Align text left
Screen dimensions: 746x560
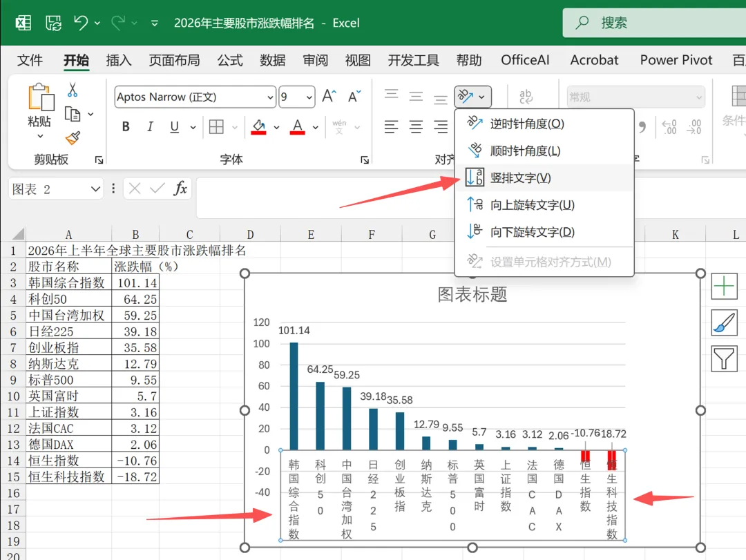click(391, 126)
